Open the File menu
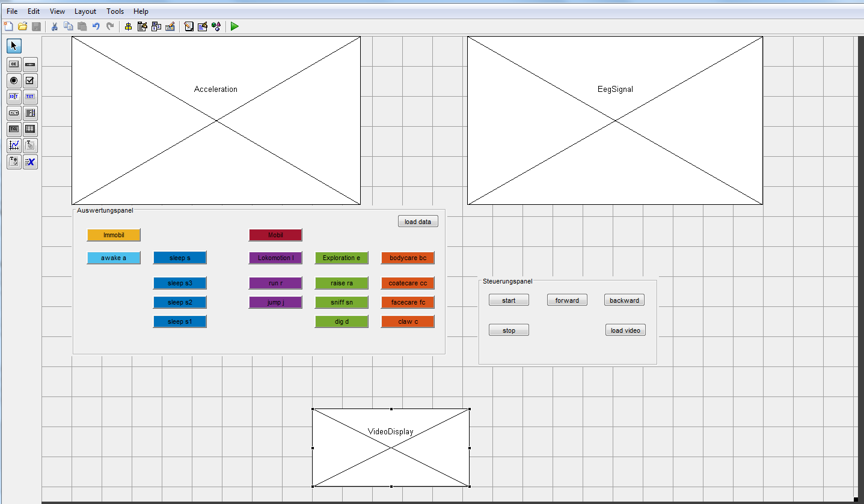 click(12, 11)
